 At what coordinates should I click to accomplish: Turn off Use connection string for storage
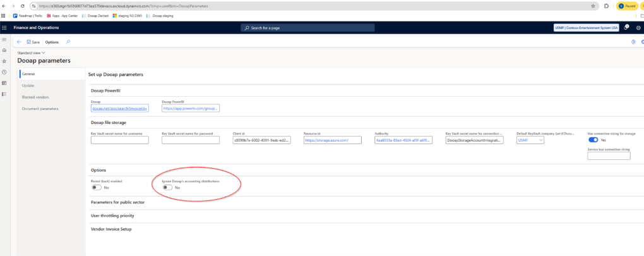pos(593,140)
